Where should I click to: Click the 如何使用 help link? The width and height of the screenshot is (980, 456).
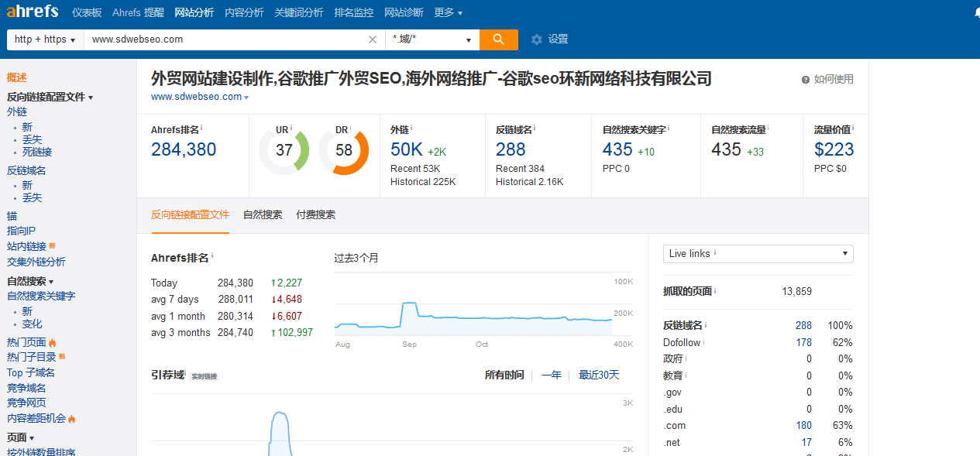point(834,80)
